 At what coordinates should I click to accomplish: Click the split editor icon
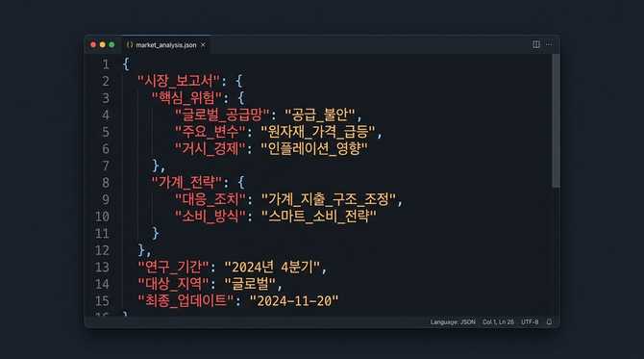(x=536, y=44)
